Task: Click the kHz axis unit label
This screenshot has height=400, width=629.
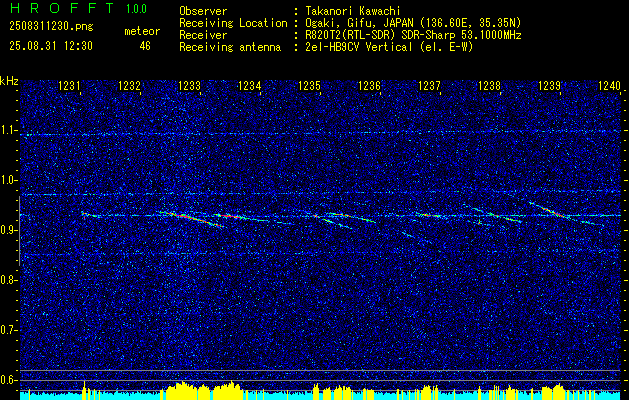Action: point(9,81)
